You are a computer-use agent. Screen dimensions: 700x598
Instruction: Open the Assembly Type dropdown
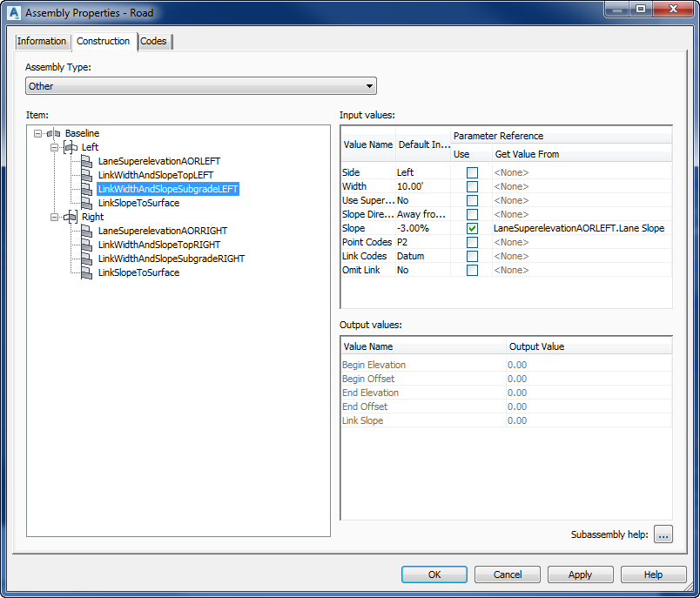point(369,85)
